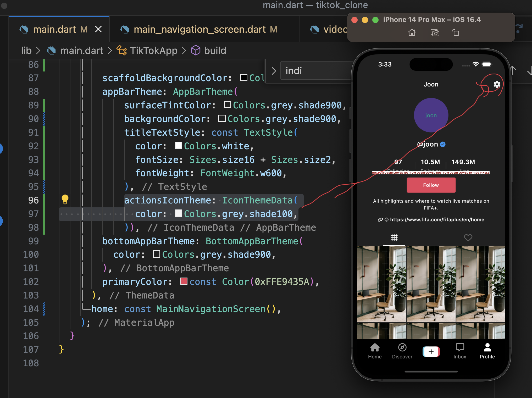Close the main.dart editor tab

98,29
